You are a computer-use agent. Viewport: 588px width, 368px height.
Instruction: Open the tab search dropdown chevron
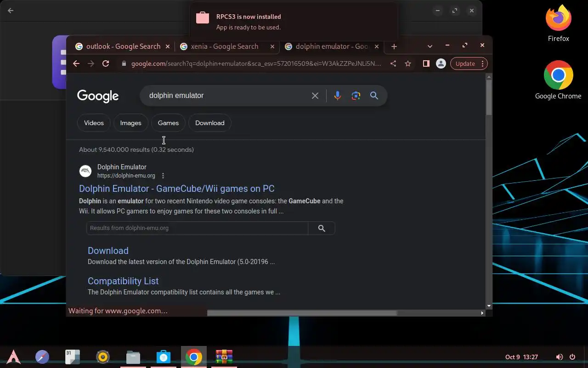(430, 46)
